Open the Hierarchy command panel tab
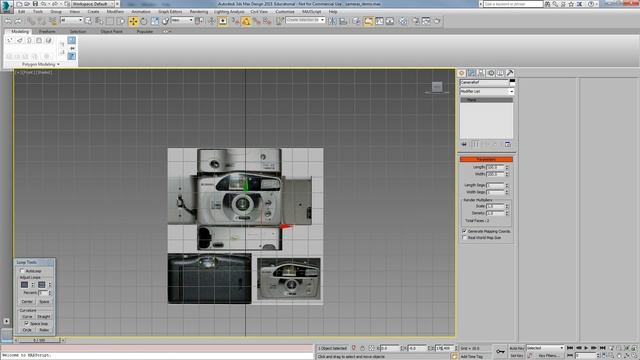The width and height of the screenshot is (640, 360). 481,73
